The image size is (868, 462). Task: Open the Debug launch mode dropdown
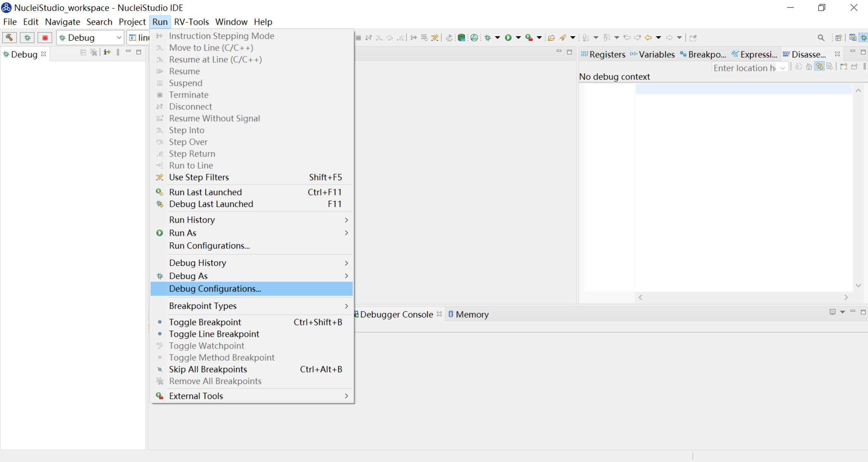119,38
